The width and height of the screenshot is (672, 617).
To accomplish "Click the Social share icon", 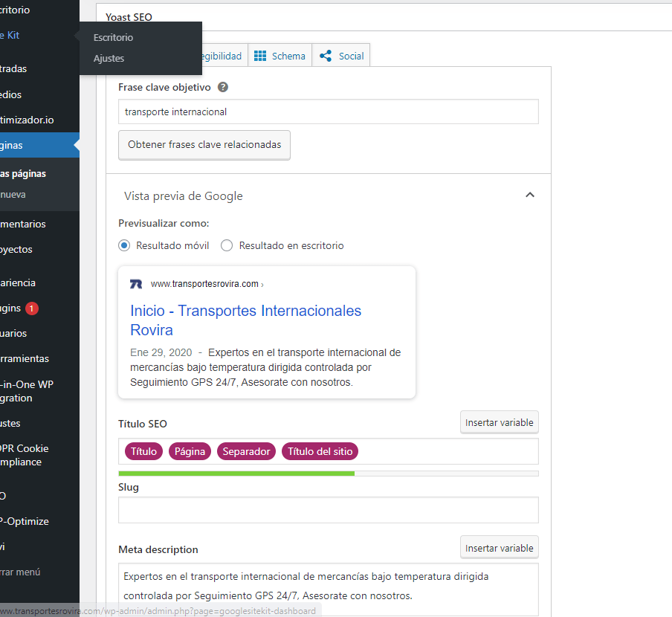I will click(x=326, y=56).
